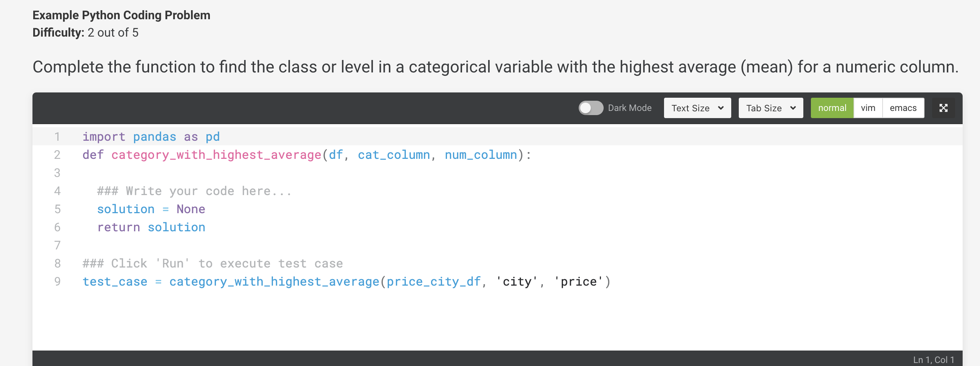This screenshot has width=980, height=366.
Task: Click 'None' on the solution line
Action: tap(191, 209)
